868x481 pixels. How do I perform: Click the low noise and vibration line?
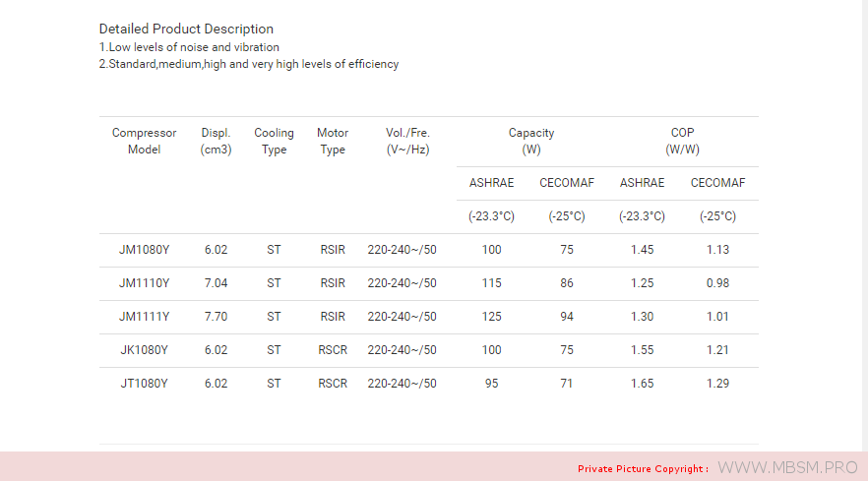[189, 47]
